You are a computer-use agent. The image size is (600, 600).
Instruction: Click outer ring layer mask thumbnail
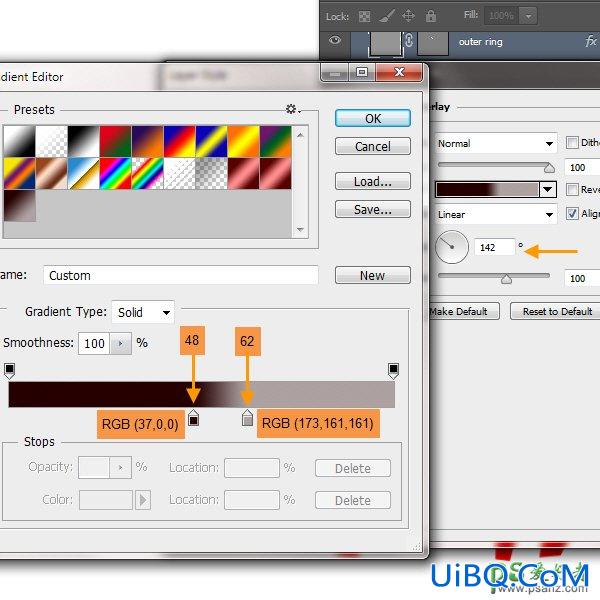point(433,43)
